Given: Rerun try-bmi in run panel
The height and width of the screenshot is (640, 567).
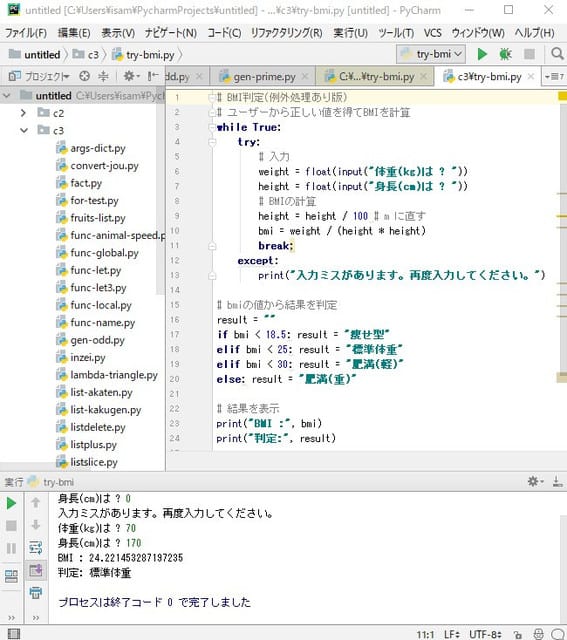Looking at the screenshot, I should click(11, 503).
